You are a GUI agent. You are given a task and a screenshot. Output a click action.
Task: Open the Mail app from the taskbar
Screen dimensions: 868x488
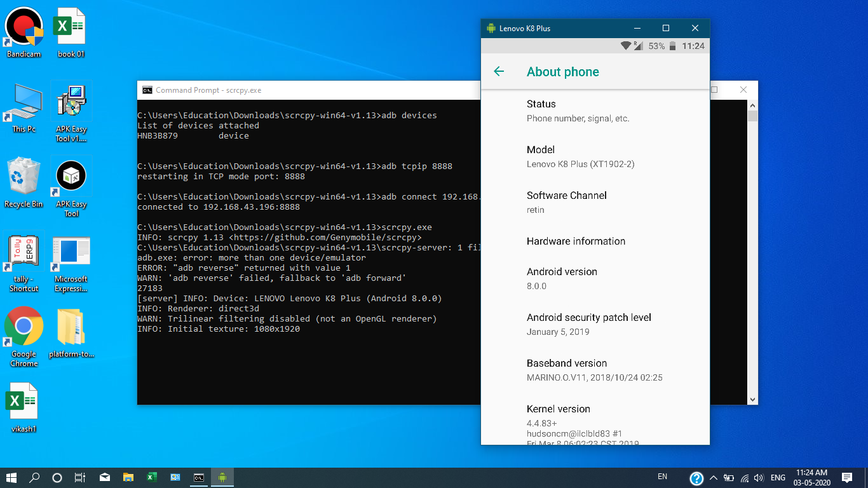[x=104, y=477]
